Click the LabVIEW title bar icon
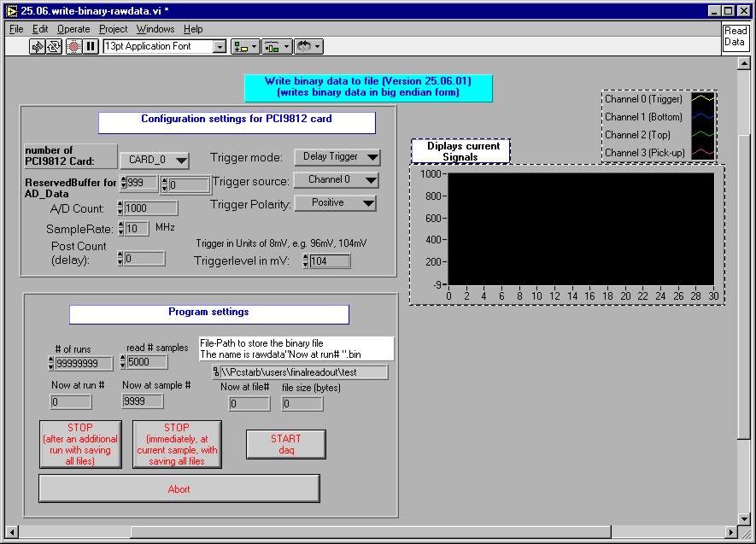This screenshot has height=544, width=756. coord(11,10)
